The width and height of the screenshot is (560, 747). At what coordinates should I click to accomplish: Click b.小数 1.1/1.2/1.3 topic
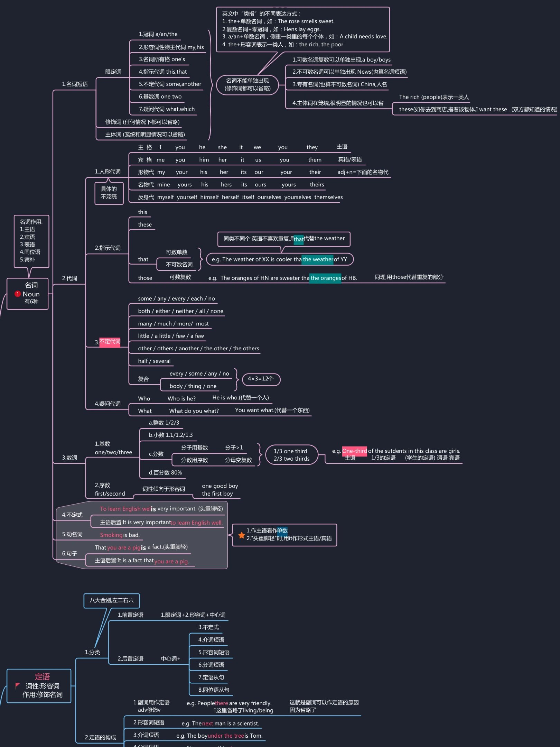coord(171,435)
